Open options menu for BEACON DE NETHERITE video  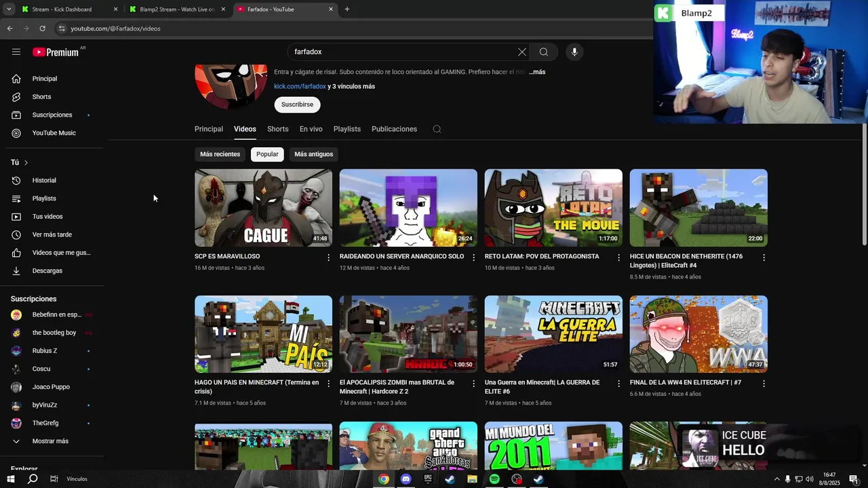coord(764,258)
